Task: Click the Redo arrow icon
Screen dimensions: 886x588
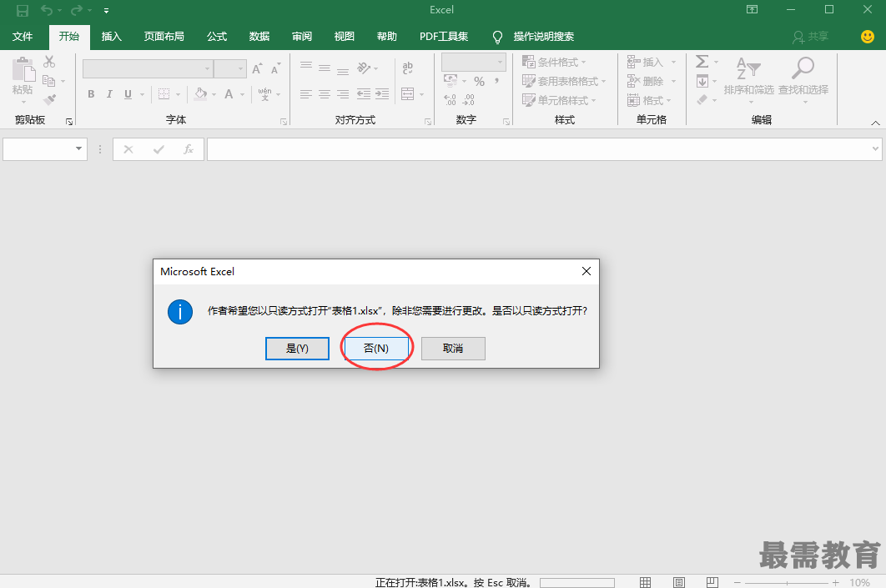Action: click(x=77, y=10)
